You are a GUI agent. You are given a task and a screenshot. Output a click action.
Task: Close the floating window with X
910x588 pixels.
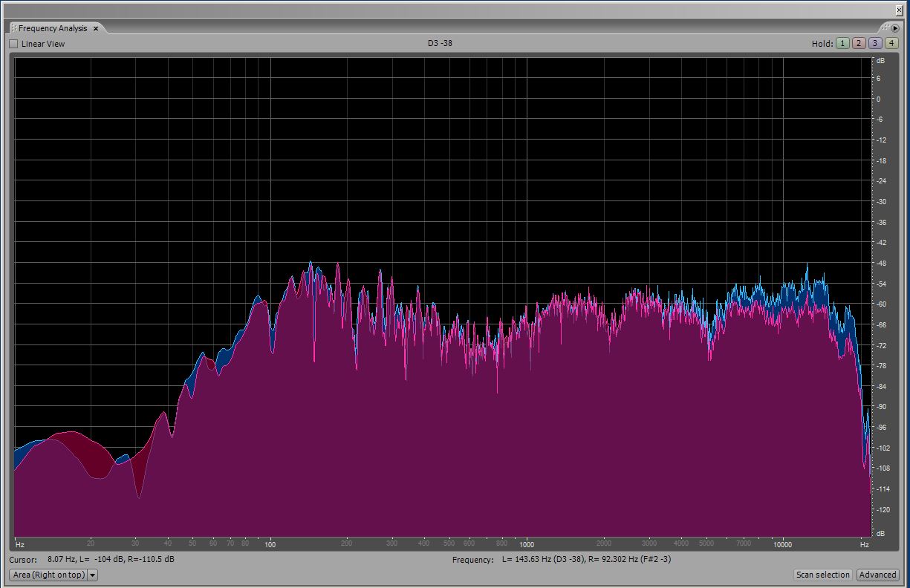(899, 10)
